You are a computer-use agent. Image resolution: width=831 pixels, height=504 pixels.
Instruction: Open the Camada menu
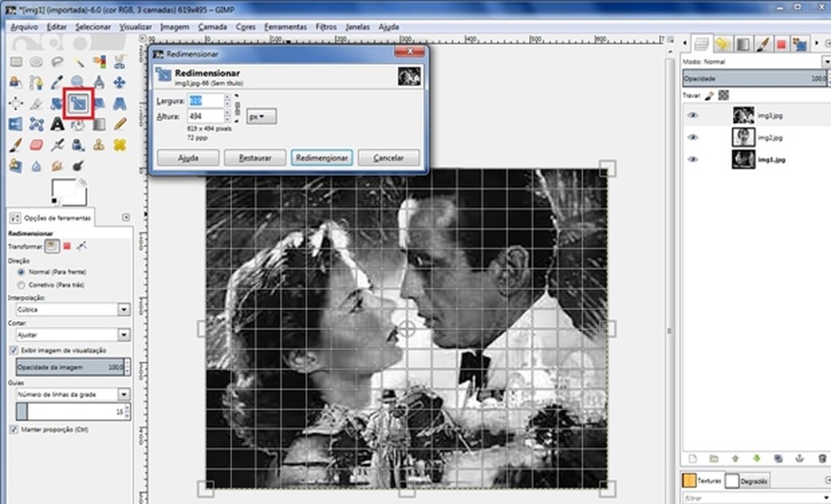click(213, 26)
